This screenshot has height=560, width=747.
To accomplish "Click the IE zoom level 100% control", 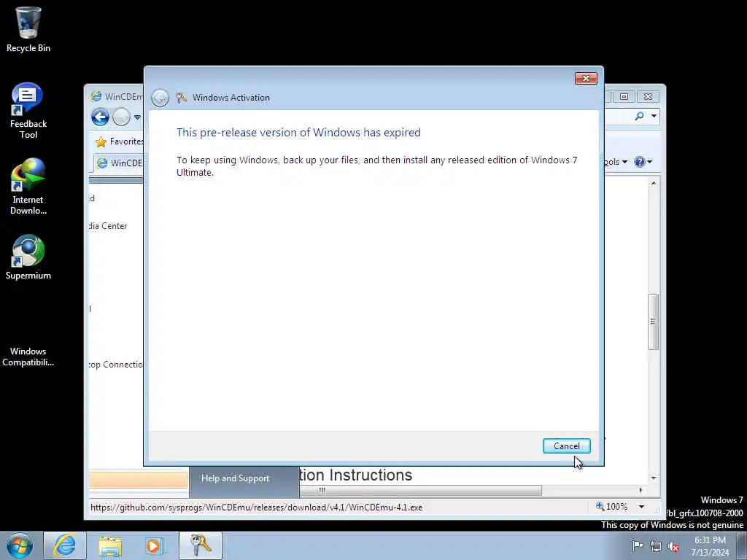I will pos(612,507).
